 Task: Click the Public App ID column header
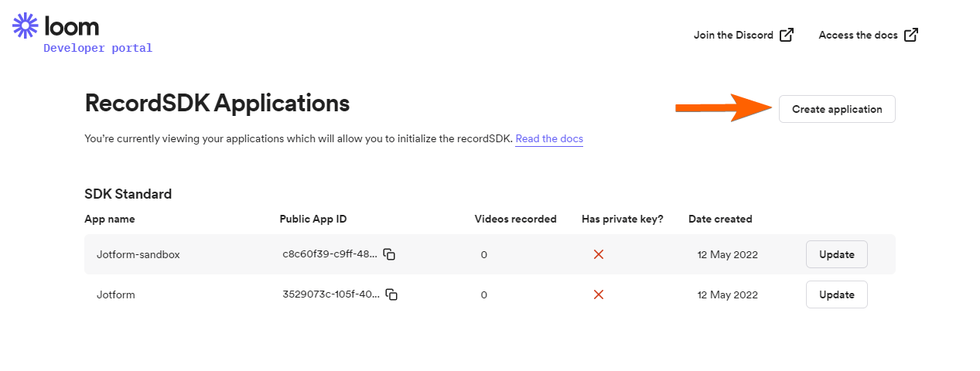pos(313,219)
